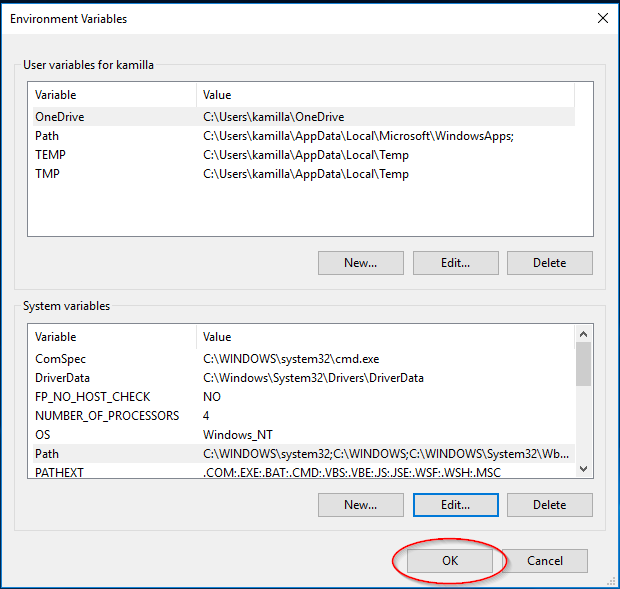Click Delete under user variables

point(549,263)
